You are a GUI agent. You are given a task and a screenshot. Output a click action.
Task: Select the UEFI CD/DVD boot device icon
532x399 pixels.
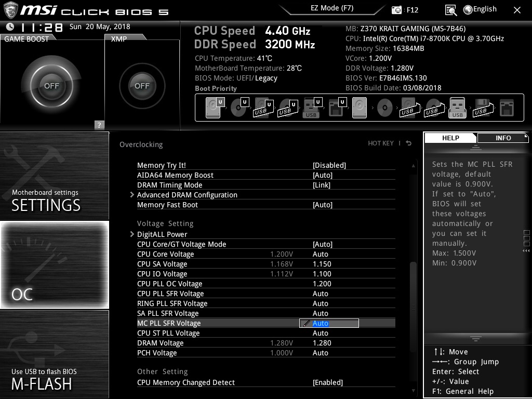pos(240,108)
